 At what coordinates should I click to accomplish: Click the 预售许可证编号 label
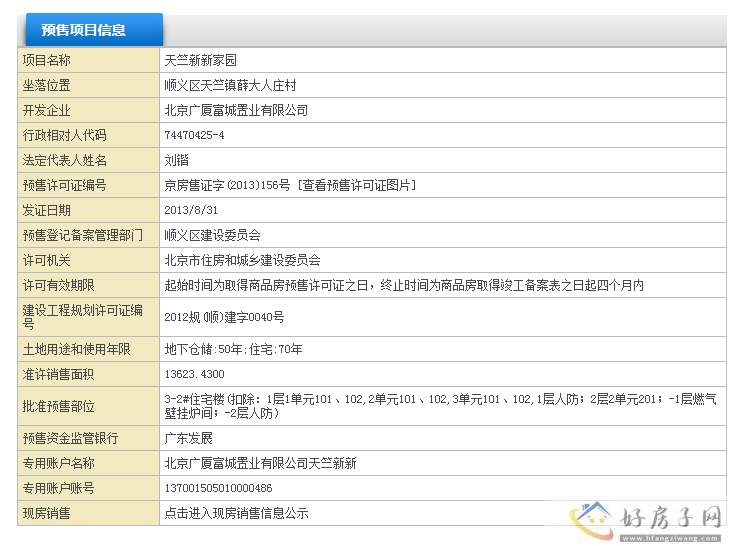pos(65,185)
